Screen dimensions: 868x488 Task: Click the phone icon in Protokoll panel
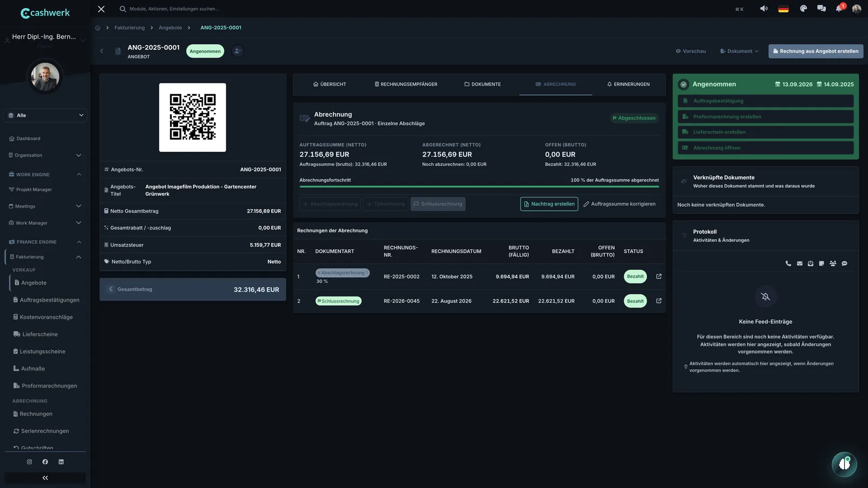click(x=788, y=264)
